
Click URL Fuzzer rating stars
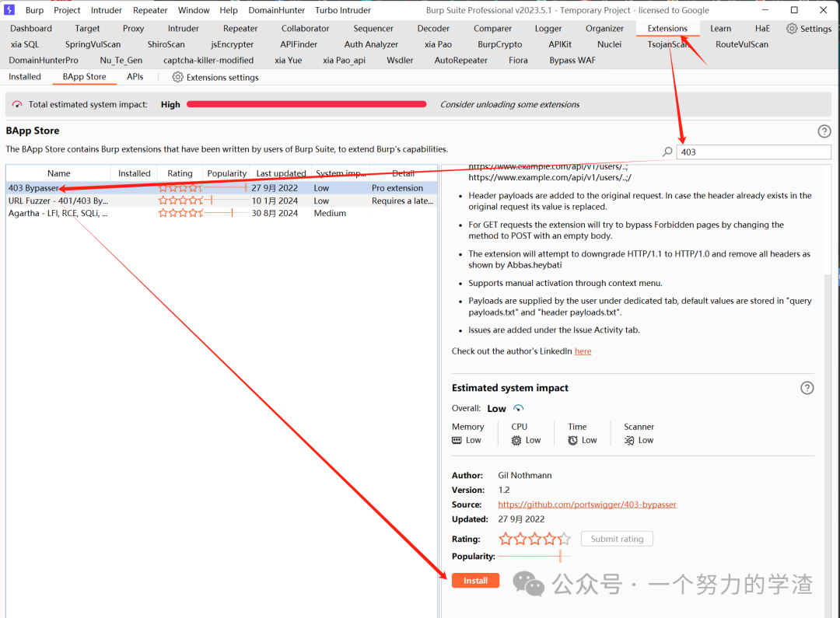180,201
